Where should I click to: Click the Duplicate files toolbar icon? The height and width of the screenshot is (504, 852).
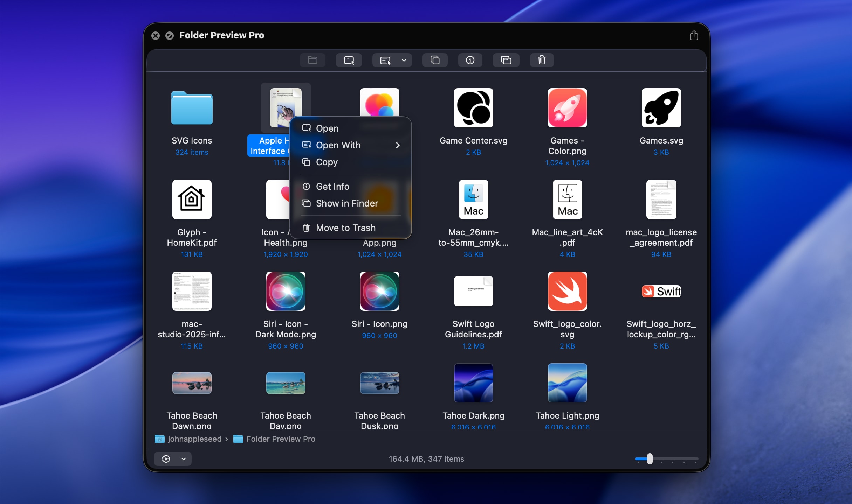435,60
